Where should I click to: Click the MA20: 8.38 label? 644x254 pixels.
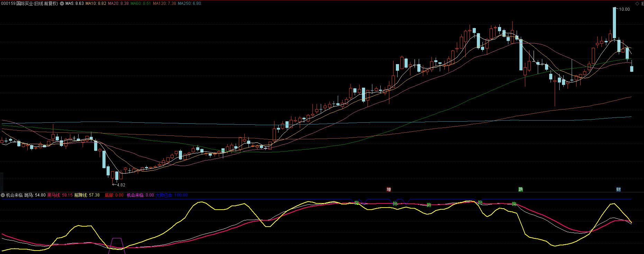(118, 3)
